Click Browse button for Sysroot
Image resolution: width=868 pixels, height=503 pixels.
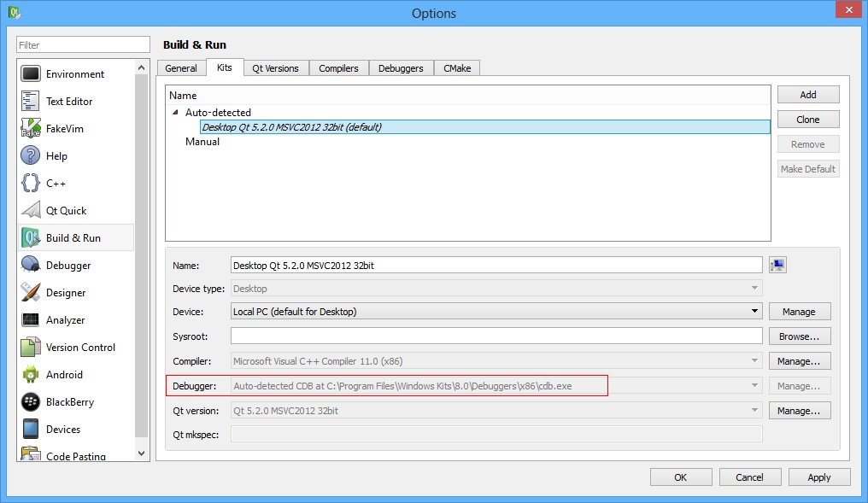[x=800, y=336]
